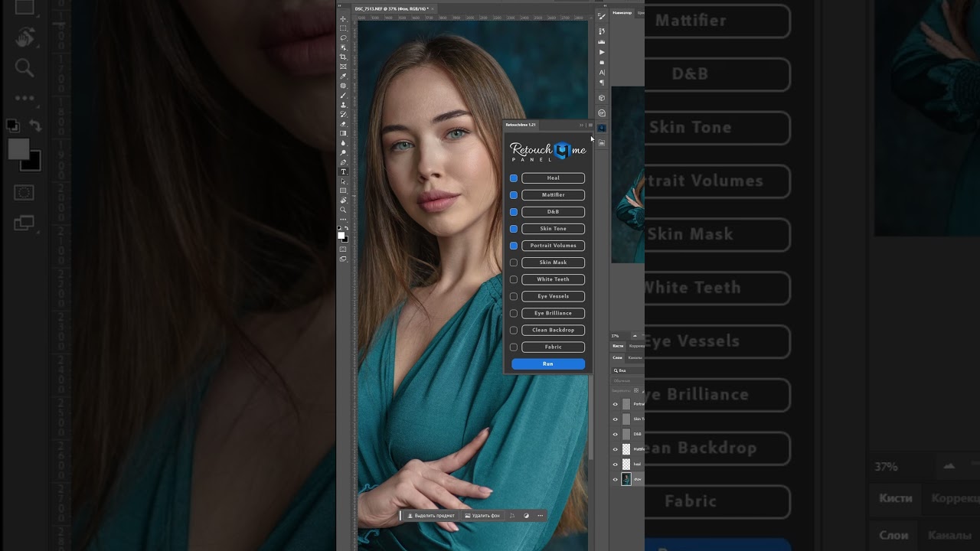Viewport: 980px width, 551px height.
Task: Open the layer blend mode dropdown
Action: click(628, 380)
